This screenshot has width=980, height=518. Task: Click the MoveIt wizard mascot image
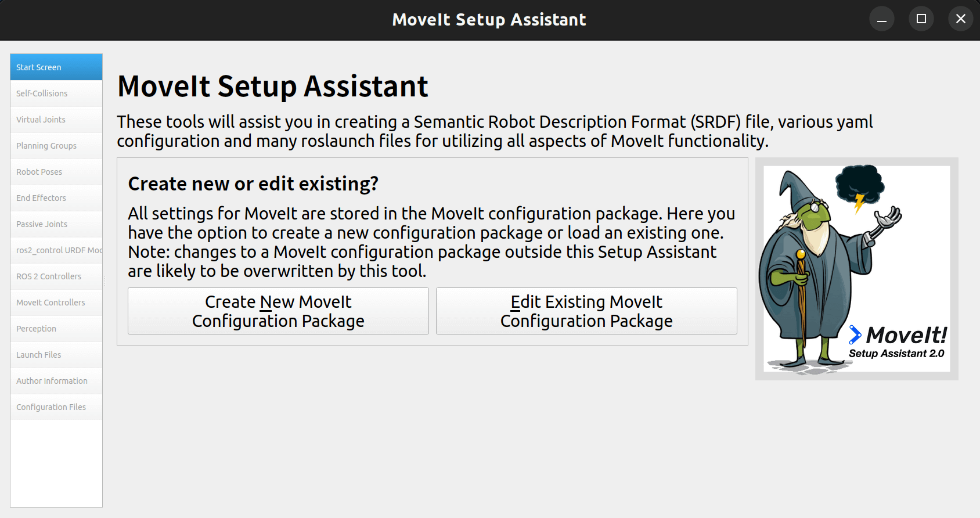pos(856,269)
